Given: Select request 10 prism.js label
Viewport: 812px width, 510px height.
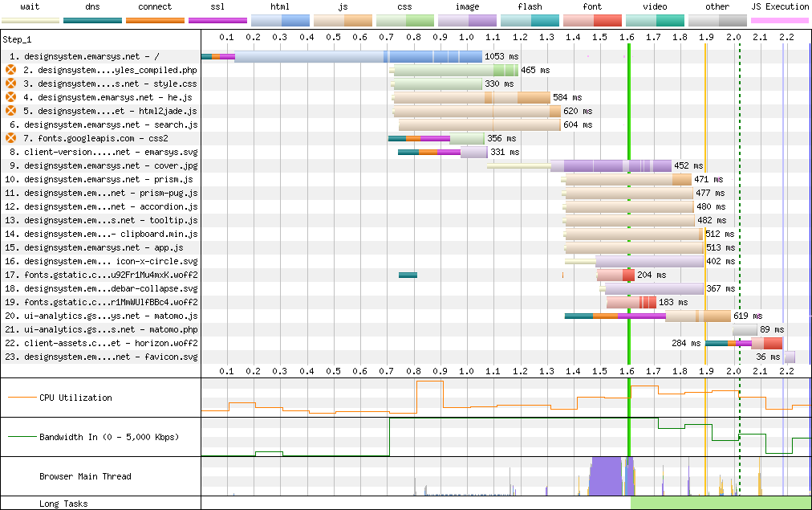Looking at the screenshot, I should click(99, 179).
